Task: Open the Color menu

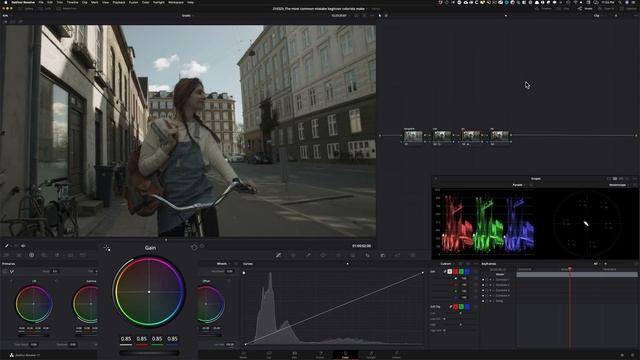Action: 146,2
